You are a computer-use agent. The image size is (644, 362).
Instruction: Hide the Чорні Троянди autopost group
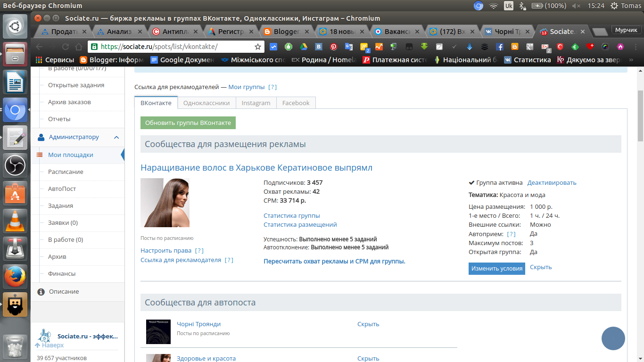tap(368, 324)
